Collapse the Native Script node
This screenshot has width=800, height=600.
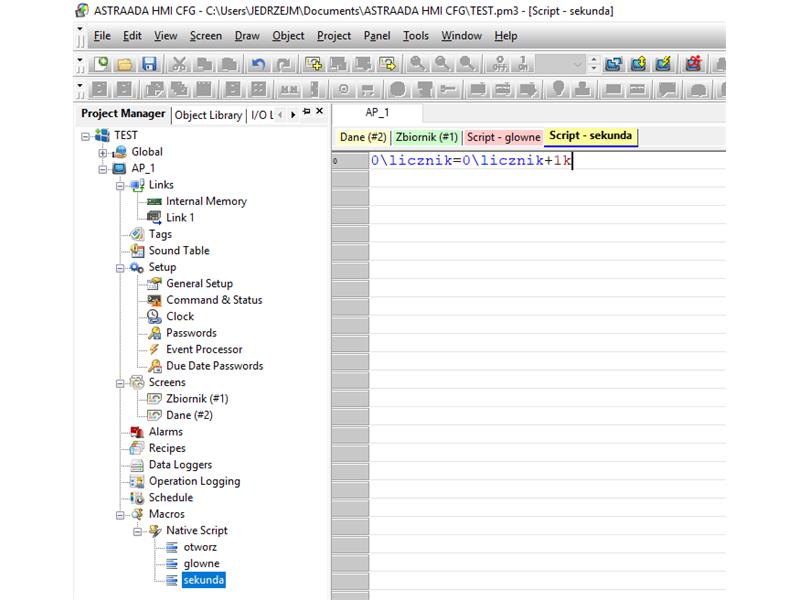(x=137, y=532)
